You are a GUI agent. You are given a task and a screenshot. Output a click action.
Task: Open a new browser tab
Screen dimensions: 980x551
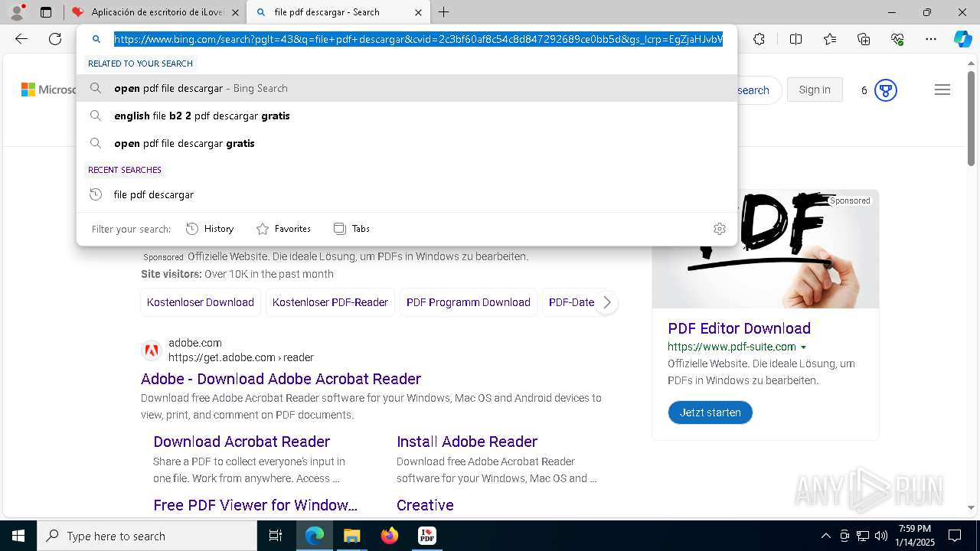tap(443, 12)
